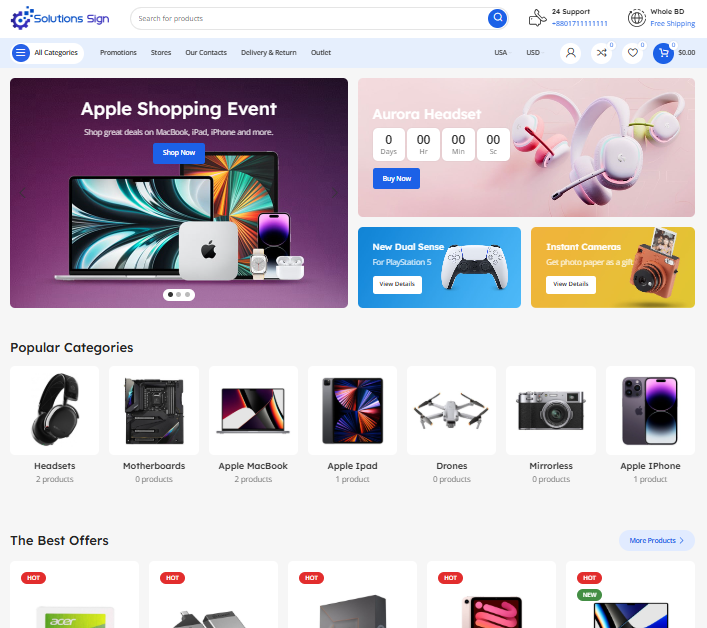Viewport: 707px width, 628px height.
Task: Open the user account icon
Action: coord(570,53)
